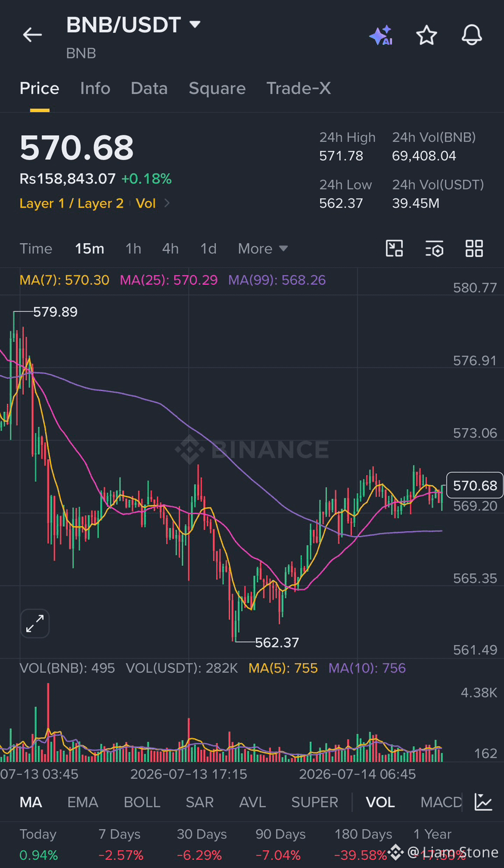
Task: Tap the 24h Vol(BNB) value 69,408.04
Action: click(424, 156)
